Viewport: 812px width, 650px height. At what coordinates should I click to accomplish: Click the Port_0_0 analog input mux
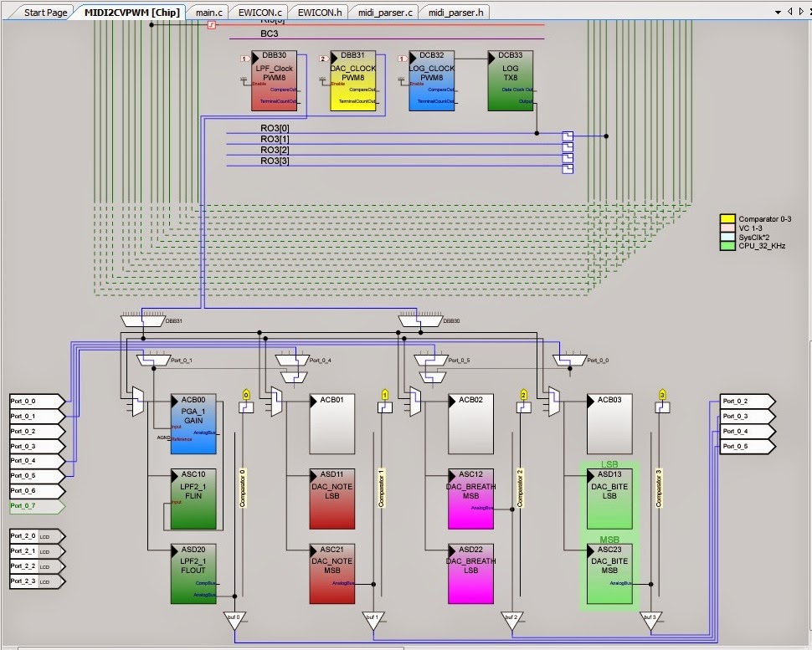point(569,361)
